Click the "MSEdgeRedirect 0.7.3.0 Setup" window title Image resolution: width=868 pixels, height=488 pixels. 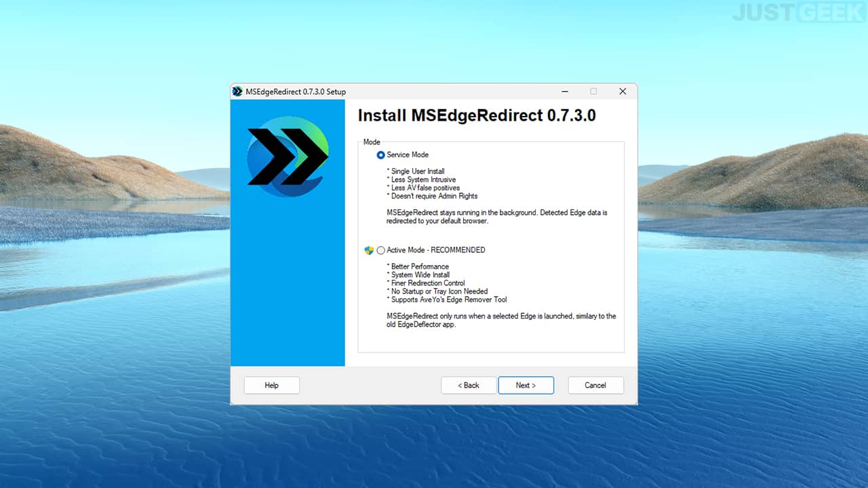[x=296, y=91]
